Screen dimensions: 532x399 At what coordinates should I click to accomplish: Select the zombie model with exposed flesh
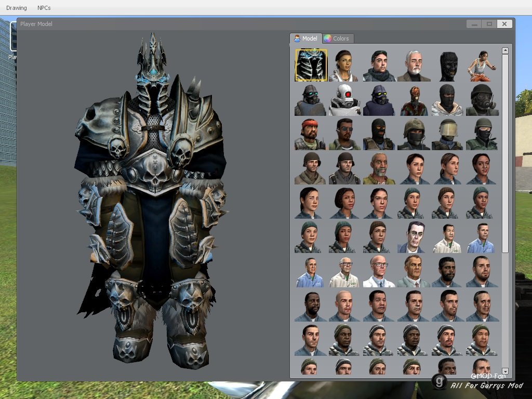tap(413, 99)
